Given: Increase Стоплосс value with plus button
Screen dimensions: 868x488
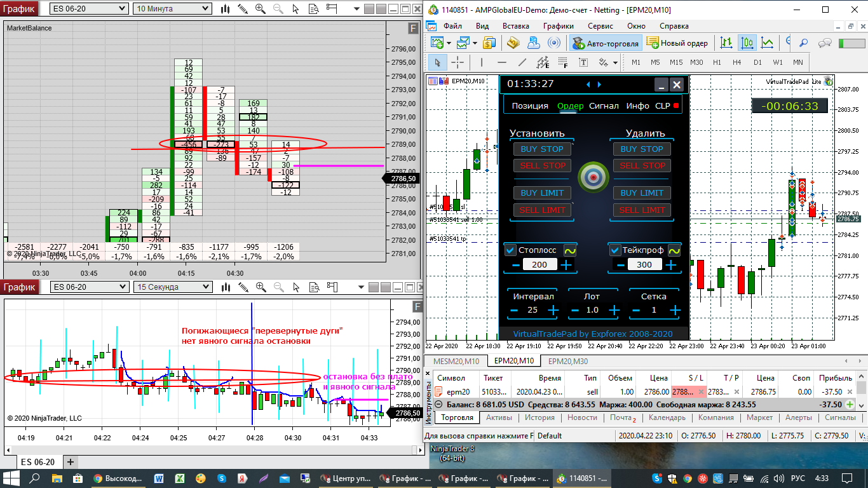Looking at the screenshot, I should (566, 265).
